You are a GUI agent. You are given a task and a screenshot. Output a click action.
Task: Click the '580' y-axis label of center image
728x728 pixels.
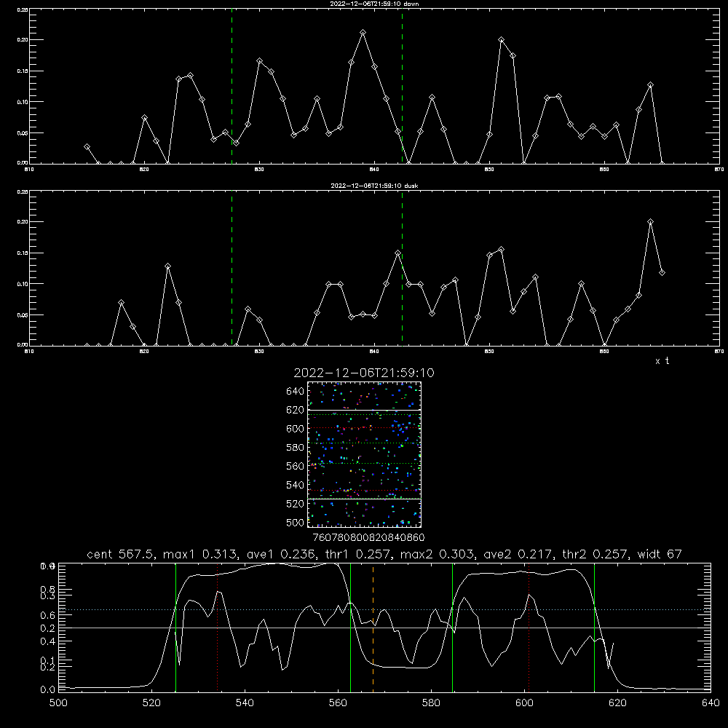coord(296,448)
